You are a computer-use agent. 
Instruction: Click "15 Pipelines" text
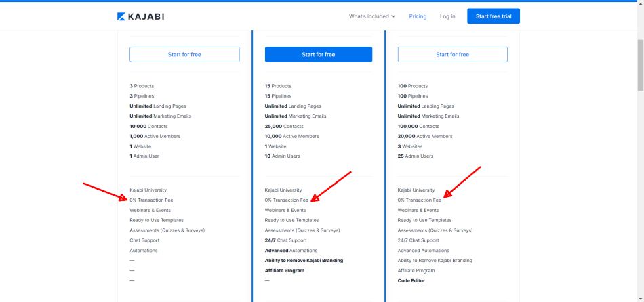click(x=278, y=96)
